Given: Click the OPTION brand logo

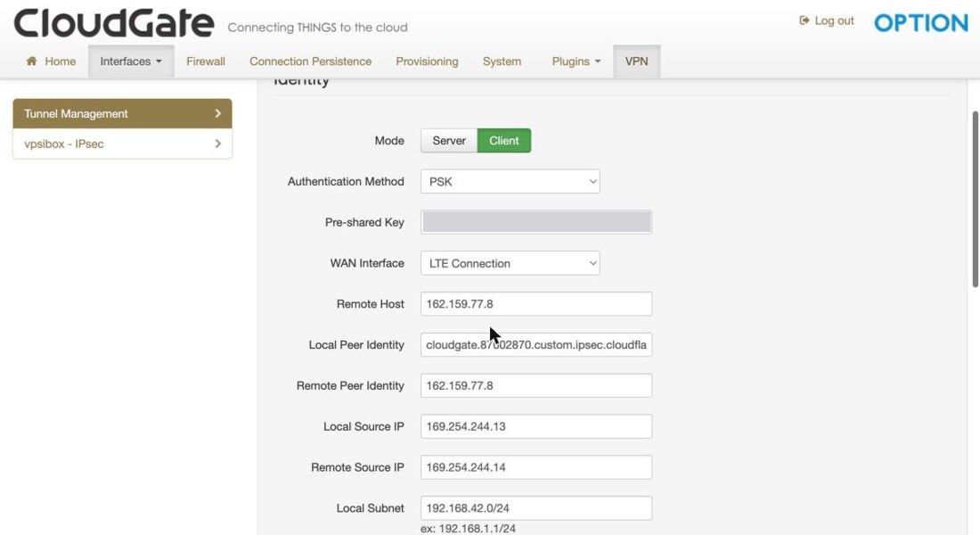Looking at the screenshot, I should pos(921,23).
